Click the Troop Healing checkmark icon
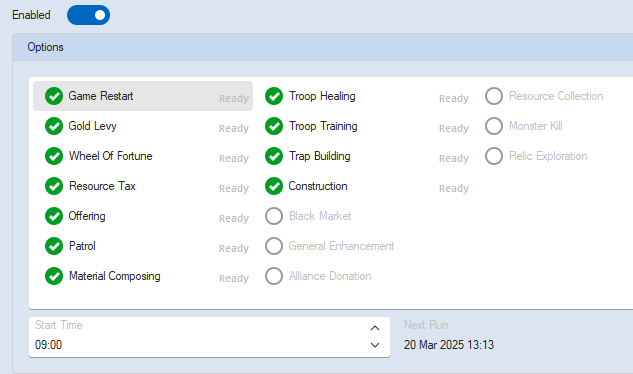 (274, 96)
